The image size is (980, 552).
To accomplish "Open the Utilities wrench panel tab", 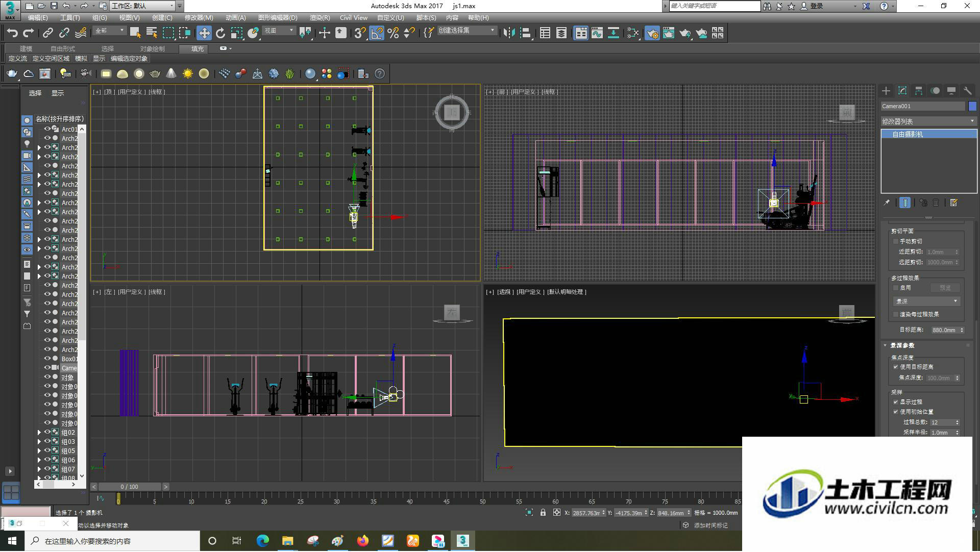I will click(968, 91).
